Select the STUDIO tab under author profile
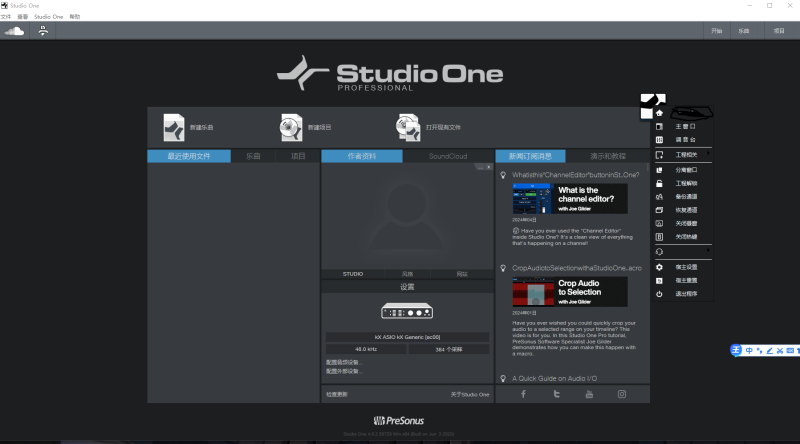Screen dimensions: 800x444 pyautogui.click(x=353, y=274)
